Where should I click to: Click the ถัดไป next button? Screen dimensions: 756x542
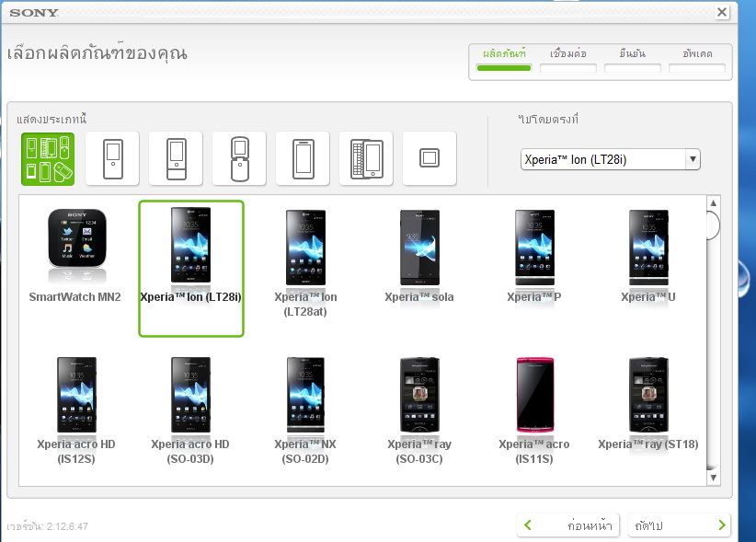click(x=680, y=525)
